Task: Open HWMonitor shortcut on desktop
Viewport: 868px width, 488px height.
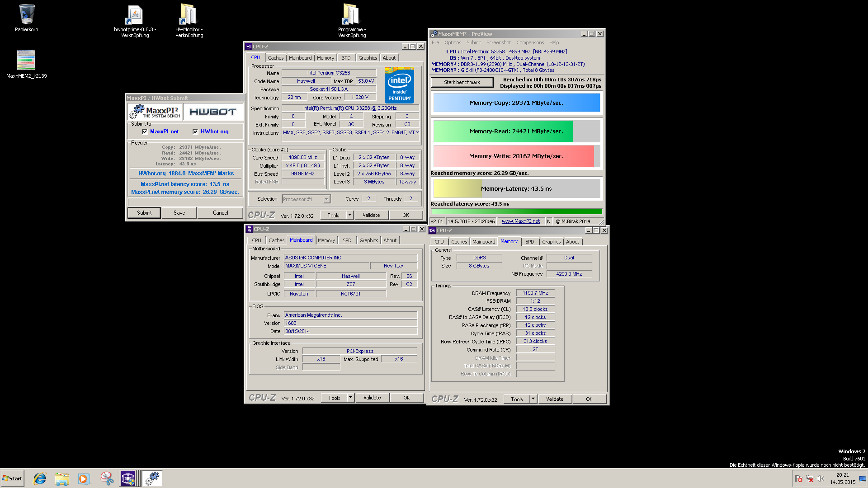Action: [189, 21]
